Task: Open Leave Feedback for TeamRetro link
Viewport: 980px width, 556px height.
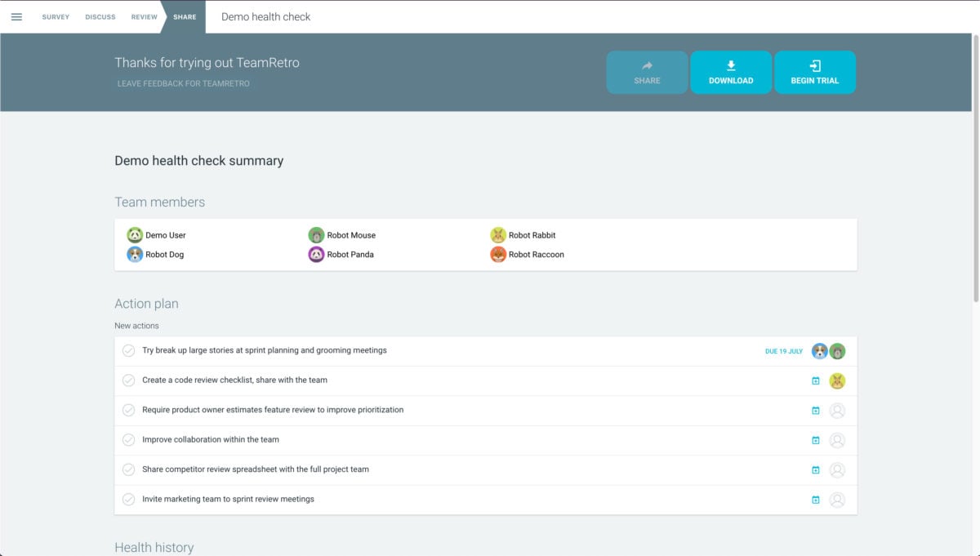Action: (183, 83)
